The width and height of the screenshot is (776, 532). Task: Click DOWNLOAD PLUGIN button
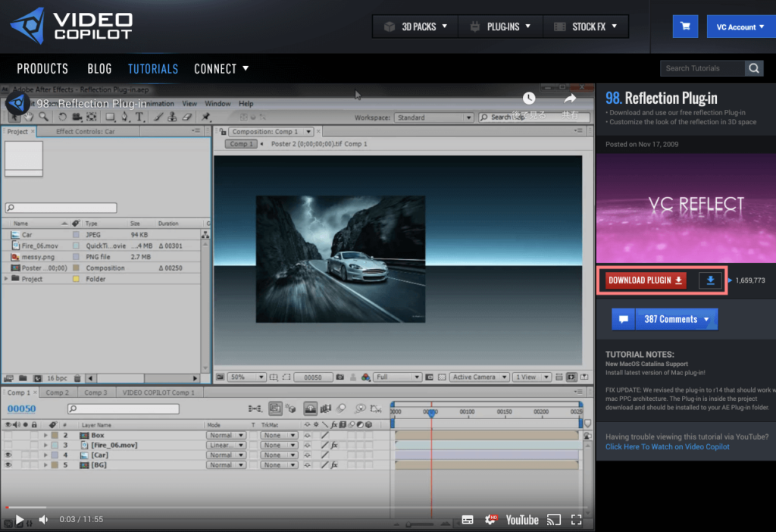(646, 280)
